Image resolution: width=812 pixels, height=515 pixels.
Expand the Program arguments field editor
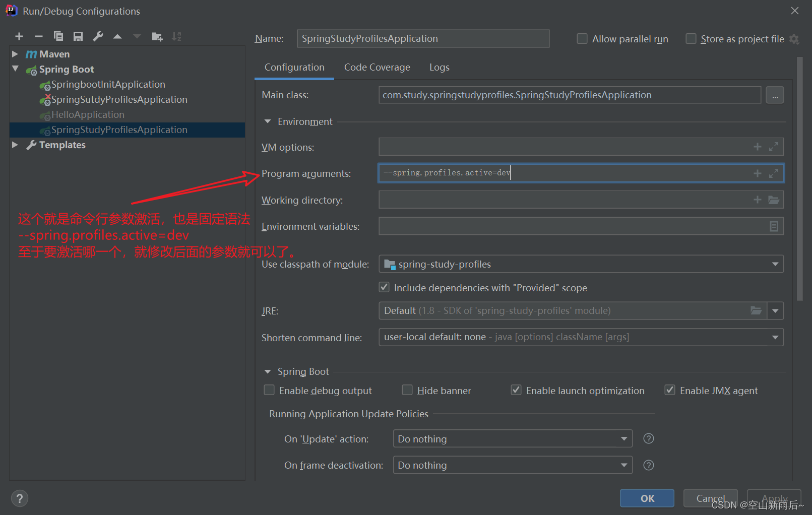pos(774,173)
